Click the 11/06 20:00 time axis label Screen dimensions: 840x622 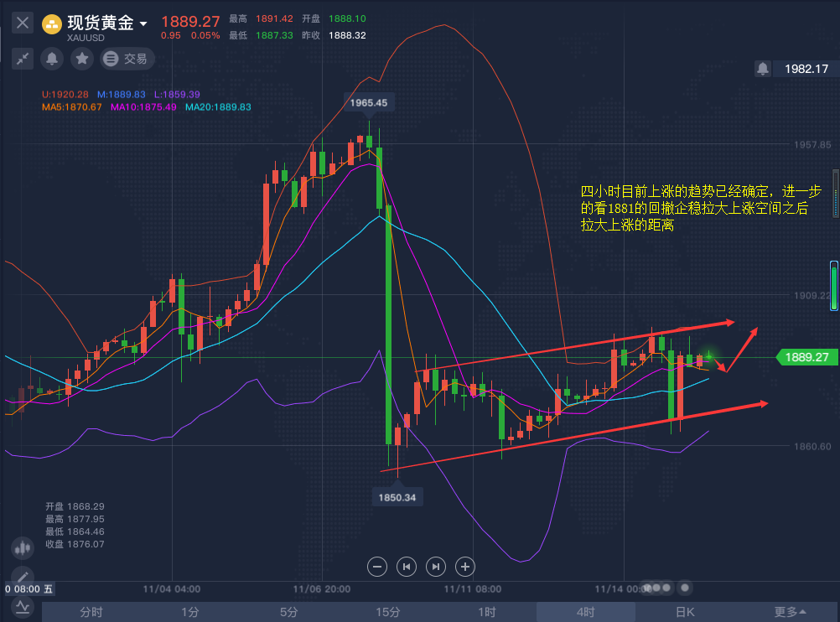(322, 588)
